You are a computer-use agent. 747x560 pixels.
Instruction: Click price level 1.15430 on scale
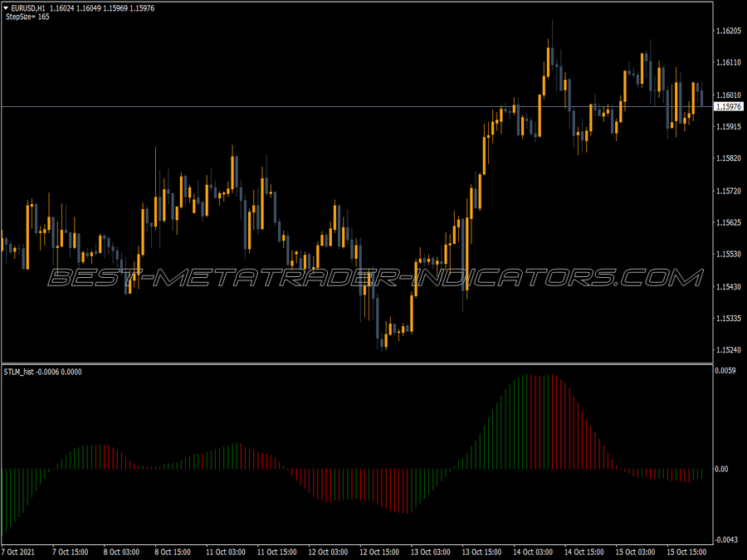729,287
